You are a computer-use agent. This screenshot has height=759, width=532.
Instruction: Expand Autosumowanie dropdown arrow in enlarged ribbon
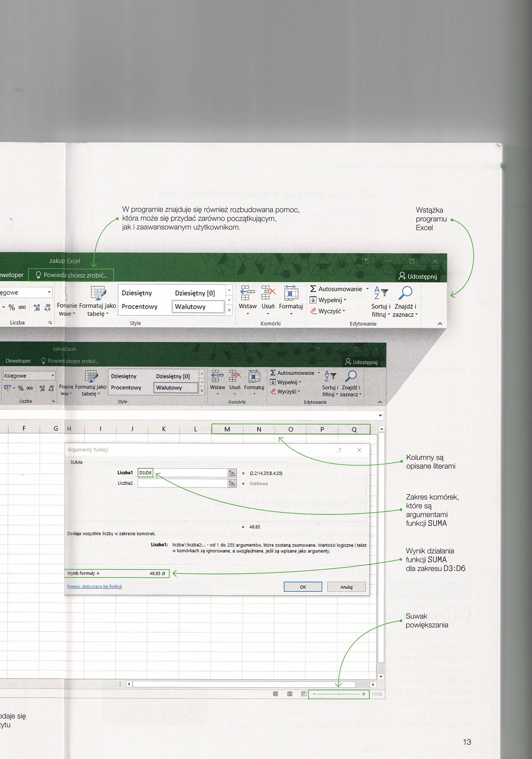(x=367, y=289)
